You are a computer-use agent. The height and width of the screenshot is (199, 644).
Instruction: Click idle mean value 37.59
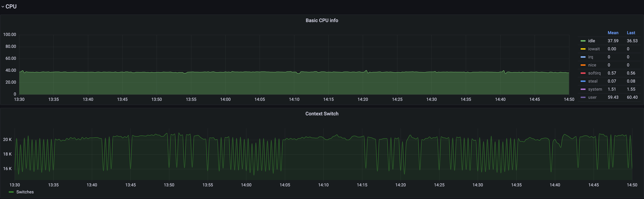[x=613, y=41]
